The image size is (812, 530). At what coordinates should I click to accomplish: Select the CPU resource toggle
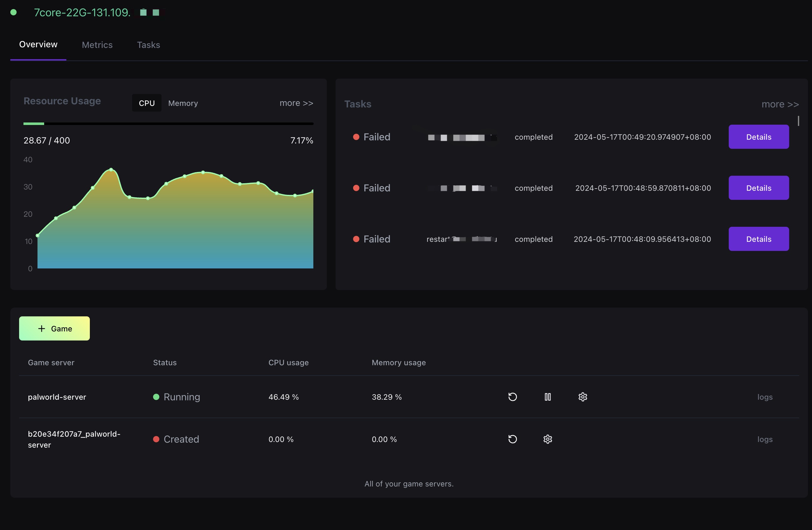coord(147,103)
